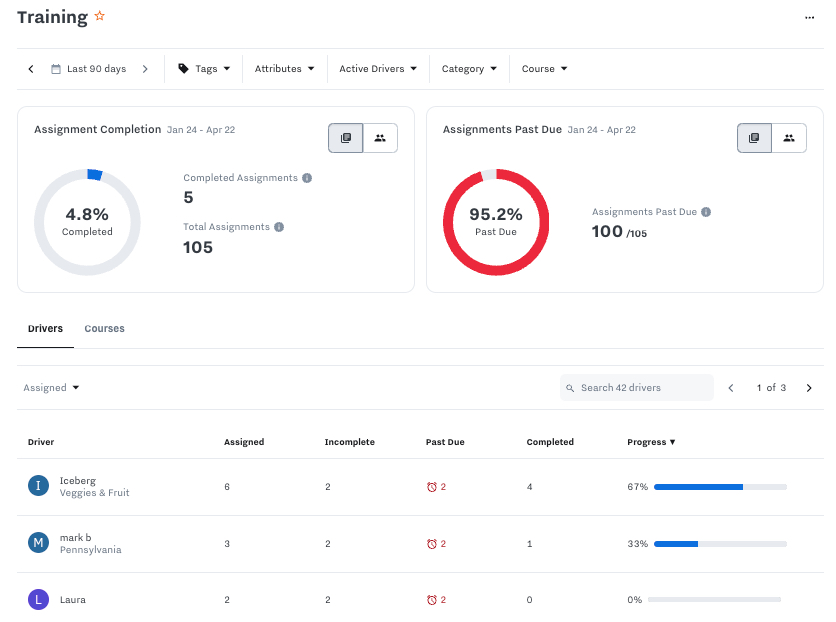Go to previous date range period
Image resolution: width=836 pixels, height=622 pixels.
pyautogui.click(x=31, y=69)
